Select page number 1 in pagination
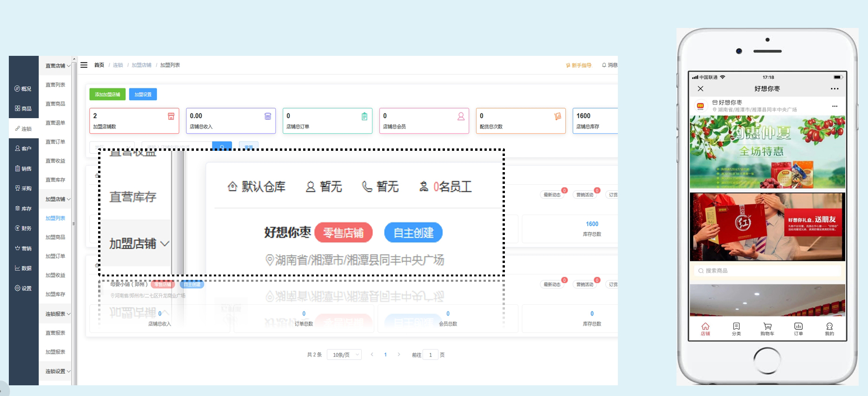 tap(385, 355)
